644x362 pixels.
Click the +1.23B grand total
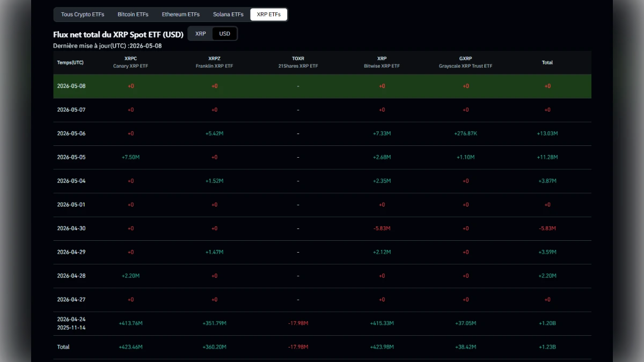coord(547,347)
